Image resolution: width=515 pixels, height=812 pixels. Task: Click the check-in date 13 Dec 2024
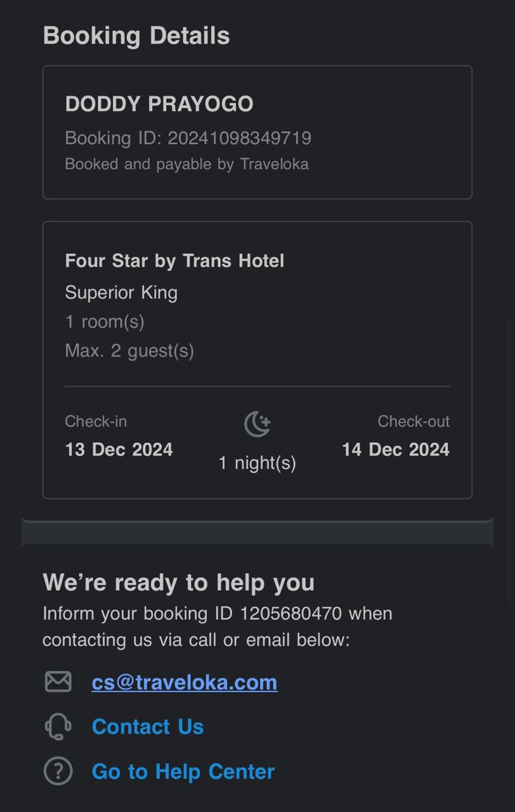[x=119, y=449]
